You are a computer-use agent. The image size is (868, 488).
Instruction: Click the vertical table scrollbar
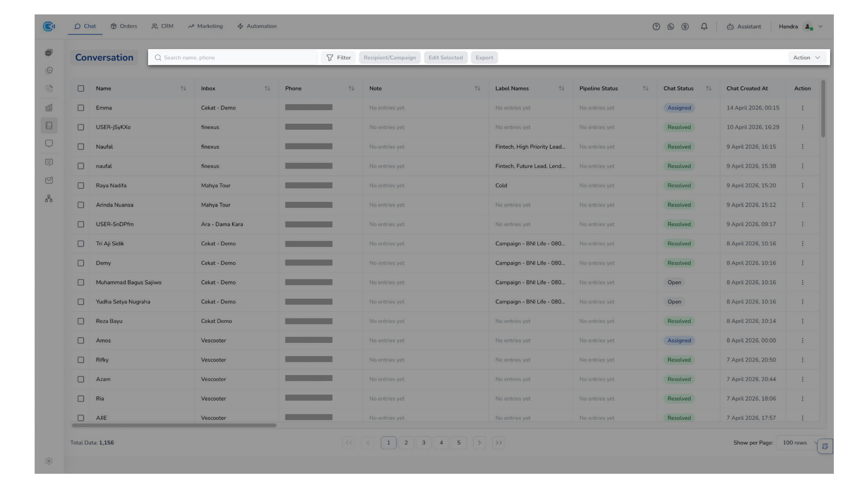(823, 108)
